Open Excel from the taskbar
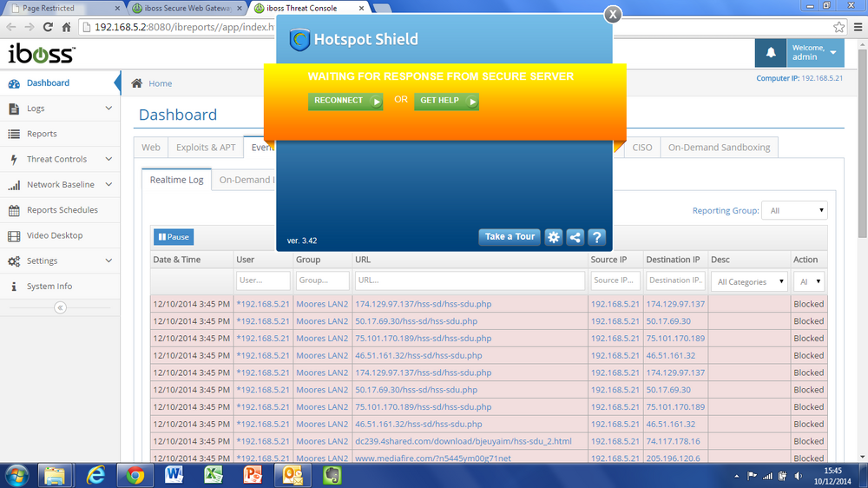868x488 pixels. click(214, 476)
